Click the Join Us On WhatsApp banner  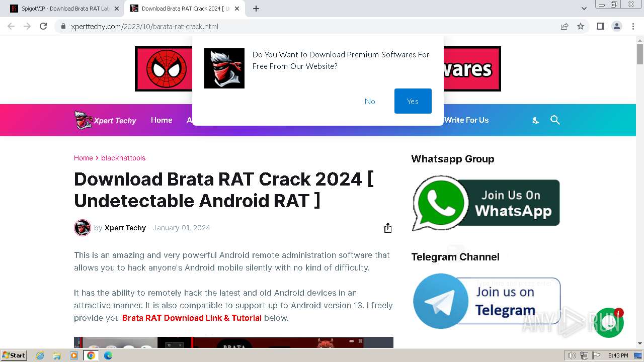(x=486, y=203)
